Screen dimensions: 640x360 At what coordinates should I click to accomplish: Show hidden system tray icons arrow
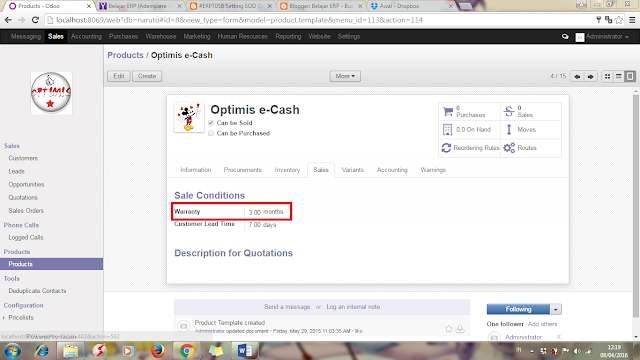pos(532,351)
